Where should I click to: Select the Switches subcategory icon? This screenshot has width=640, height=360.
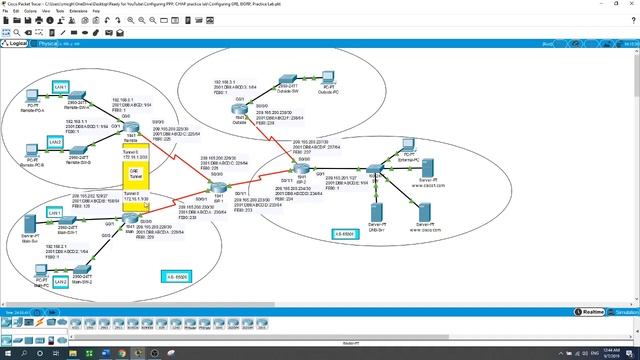point(18,340)
